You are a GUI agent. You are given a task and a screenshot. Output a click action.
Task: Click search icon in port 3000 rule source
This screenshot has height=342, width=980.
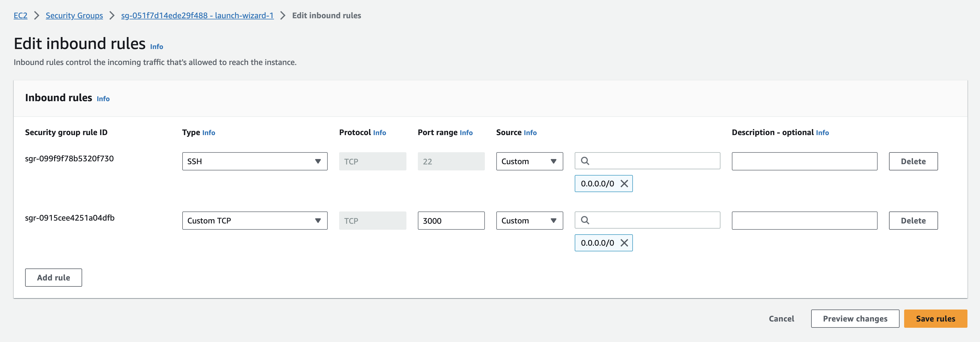coord(585,220)
